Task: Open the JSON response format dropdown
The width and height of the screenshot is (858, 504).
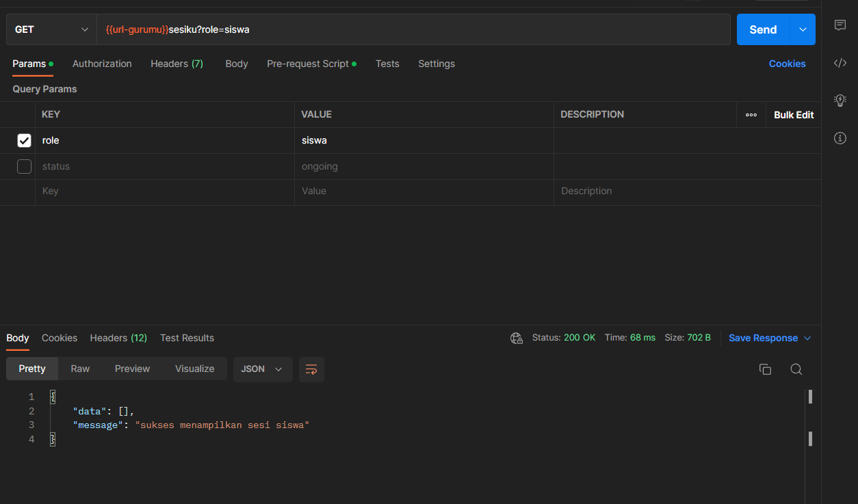Action: 263,369
